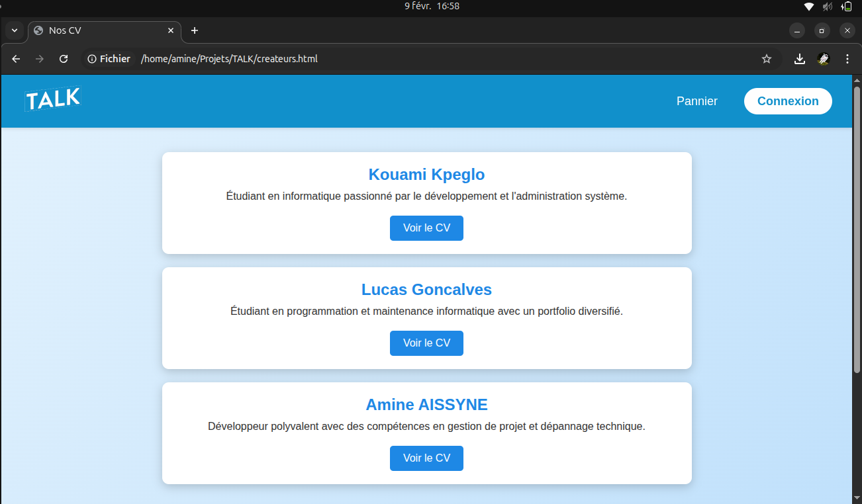Viewport: 862px width, 504px height.
Task: Close the Nos CV tab
Action: tap(171, 30)
